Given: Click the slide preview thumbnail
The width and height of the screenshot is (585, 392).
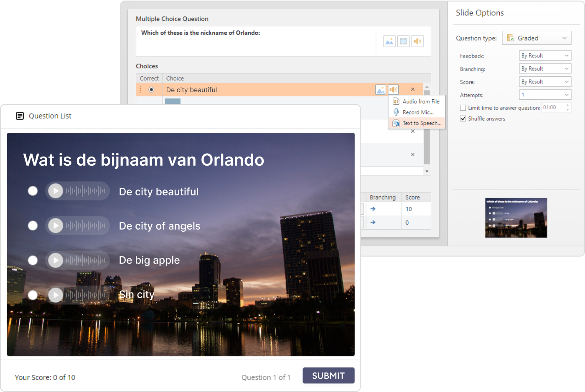Looking at the screenshot, I should point(516,217).
